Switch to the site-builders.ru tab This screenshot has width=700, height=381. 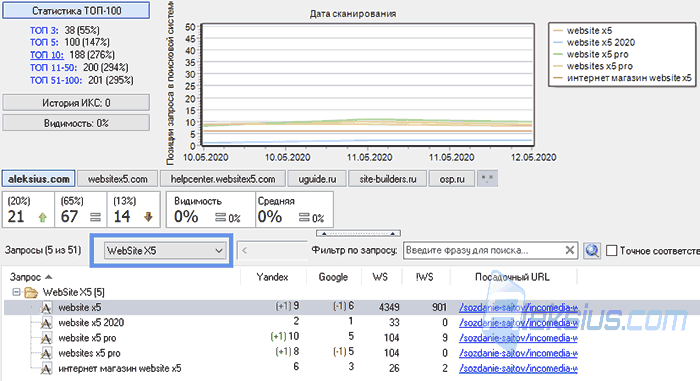388,179
